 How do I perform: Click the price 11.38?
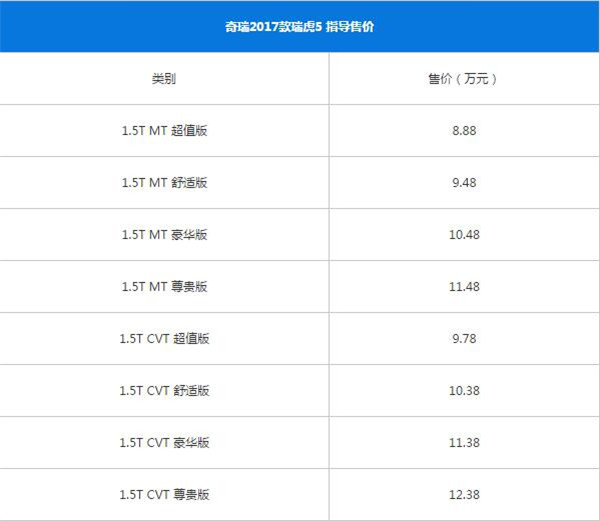click(464, 443)
